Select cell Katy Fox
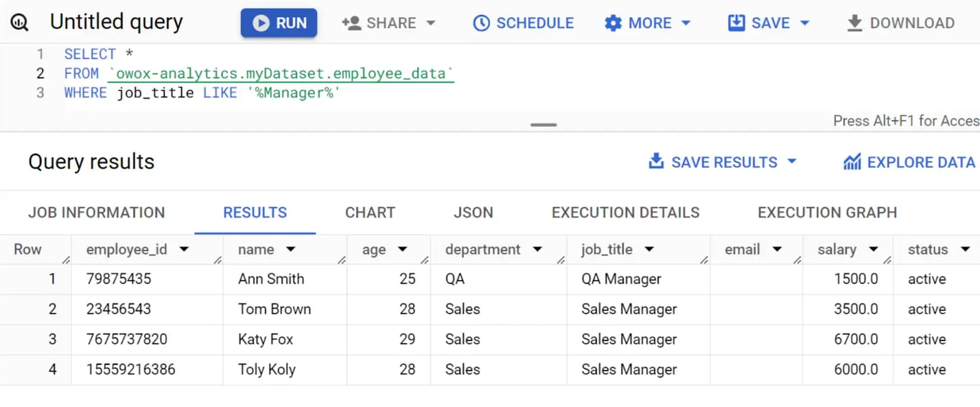Image resolution: width=980 pixels, height=407 pixels. click(x=265, y=340)
